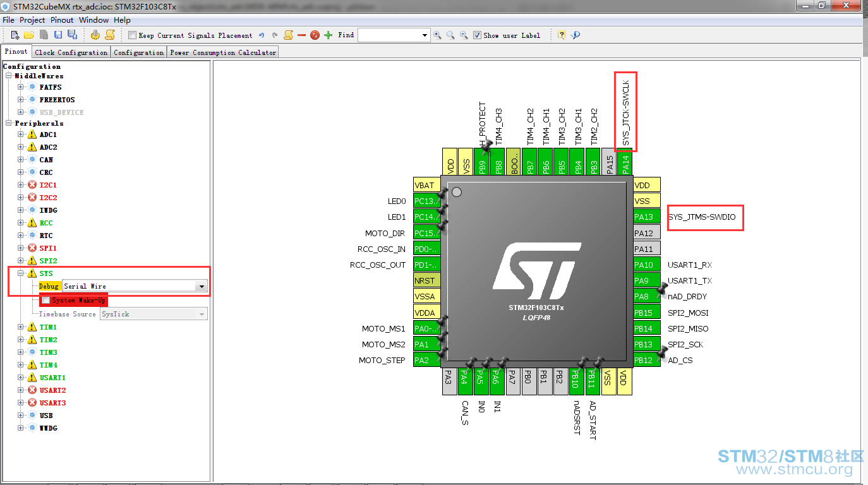
Task: Enable the System Wake-Up checkbox
Action: [x=45, y=300]
